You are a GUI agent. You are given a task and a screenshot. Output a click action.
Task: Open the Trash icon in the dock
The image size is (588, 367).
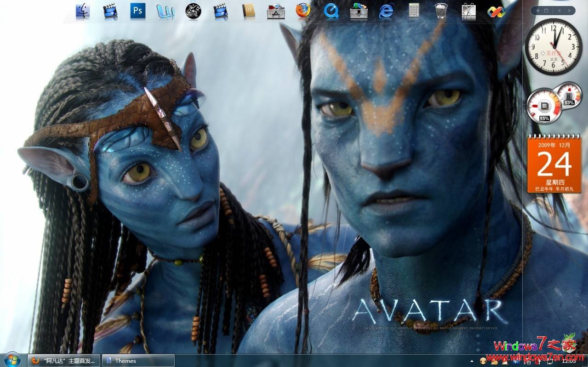440,10
